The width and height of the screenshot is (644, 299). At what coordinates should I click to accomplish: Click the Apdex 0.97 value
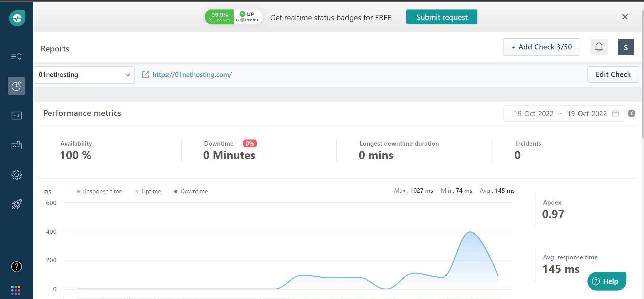(x=553, y=214)
